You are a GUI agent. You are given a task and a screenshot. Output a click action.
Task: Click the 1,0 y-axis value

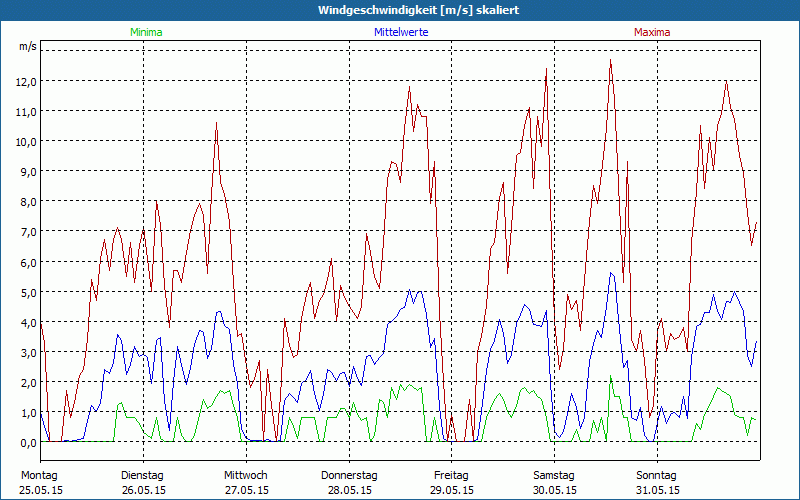[28, 412]
